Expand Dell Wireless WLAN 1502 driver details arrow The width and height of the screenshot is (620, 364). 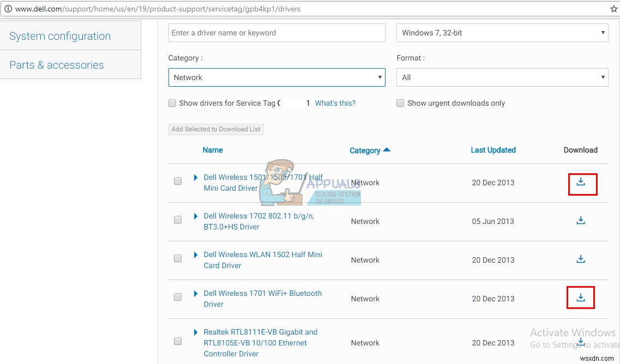coord(195,255)
